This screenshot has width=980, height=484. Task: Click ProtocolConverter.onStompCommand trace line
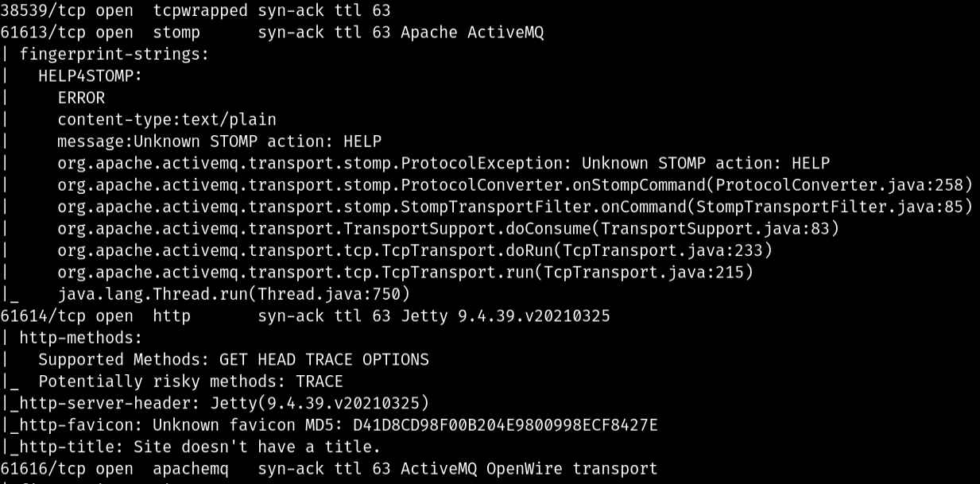click(515, 185)
